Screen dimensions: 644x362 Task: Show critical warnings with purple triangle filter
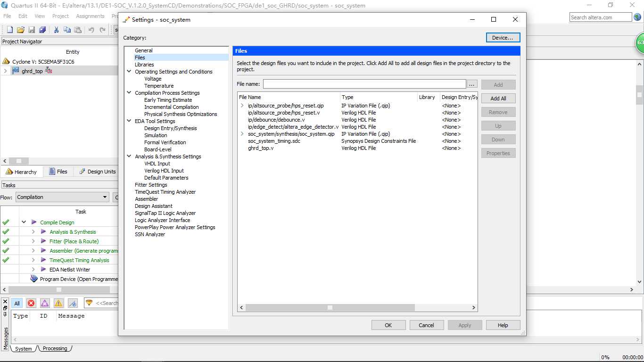pos(45,303)
